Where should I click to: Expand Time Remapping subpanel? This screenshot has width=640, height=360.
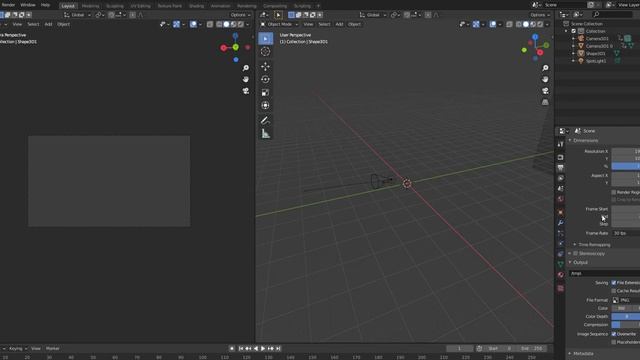(592, 244)
